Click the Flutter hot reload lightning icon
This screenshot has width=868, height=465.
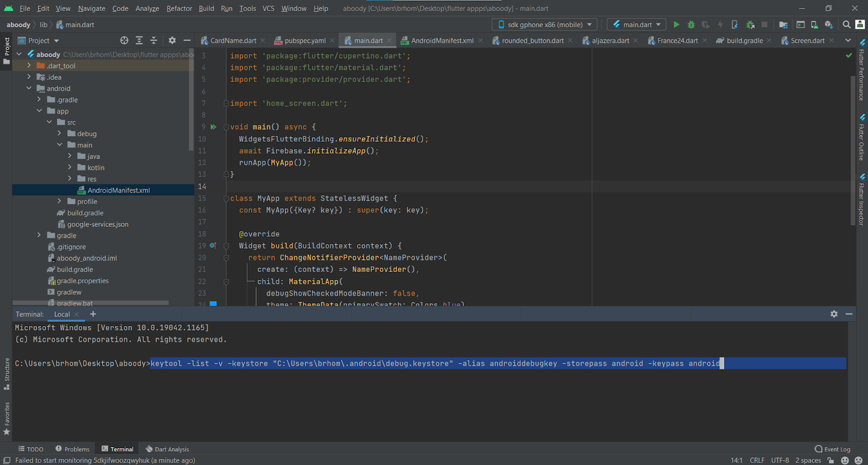720,24
